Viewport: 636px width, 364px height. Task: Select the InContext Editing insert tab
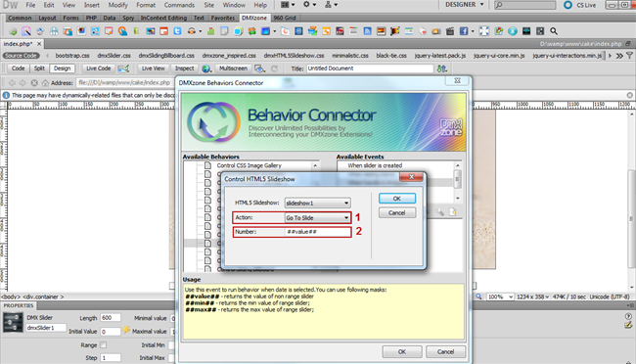click(163, 18)
